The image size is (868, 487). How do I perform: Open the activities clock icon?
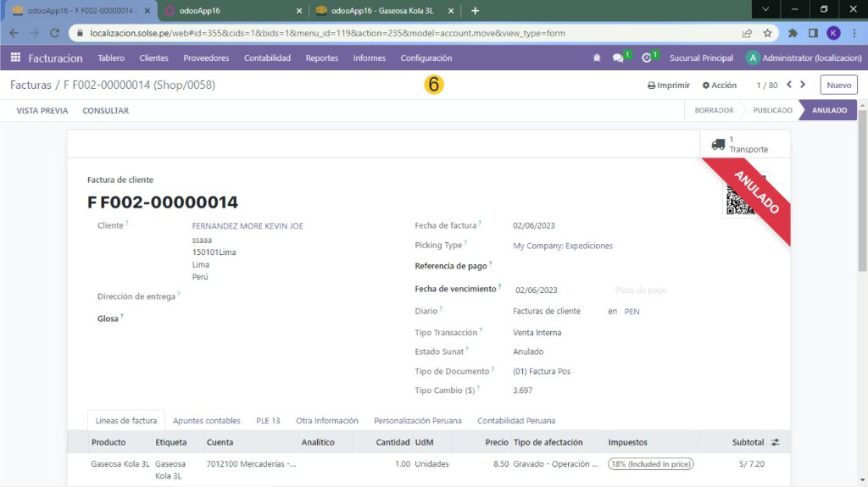point(647,58)
